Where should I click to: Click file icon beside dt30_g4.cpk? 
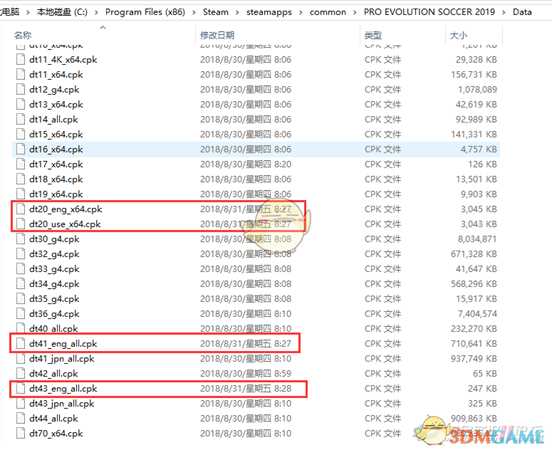click(x=20, y=239)
